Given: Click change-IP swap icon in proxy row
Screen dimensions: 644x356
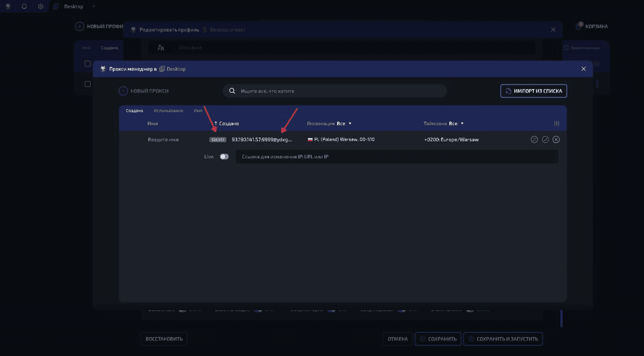Looking at the screenshot, I should click(534, 139).
